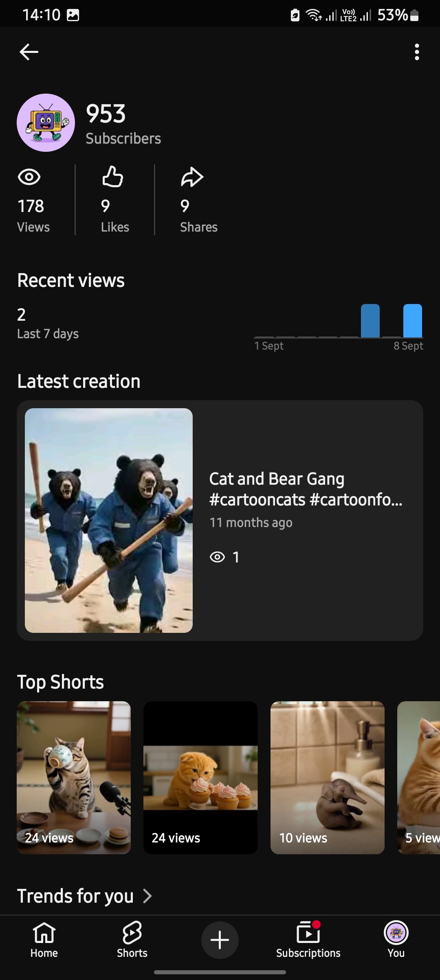440x980 pixels.
Task: Open the Subscriptions tab
Action: pos(308,940)
